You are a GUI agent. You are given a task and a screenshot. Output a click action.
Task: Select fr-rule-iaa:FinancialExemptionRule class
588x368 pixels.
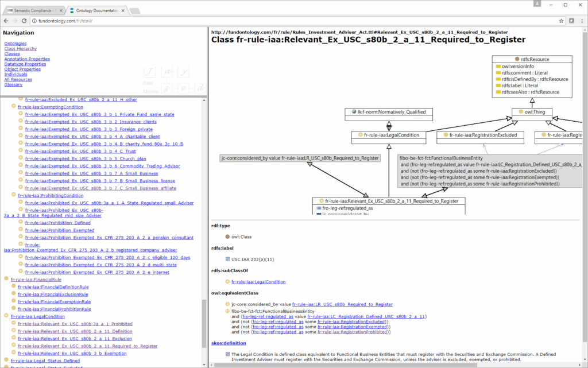tap(55, 301)
